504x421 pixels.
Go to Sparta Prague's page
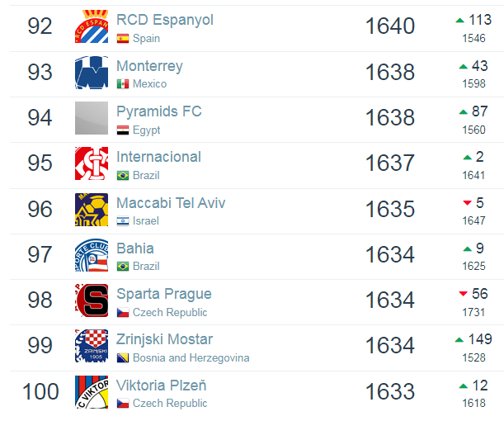pos(163,294)
